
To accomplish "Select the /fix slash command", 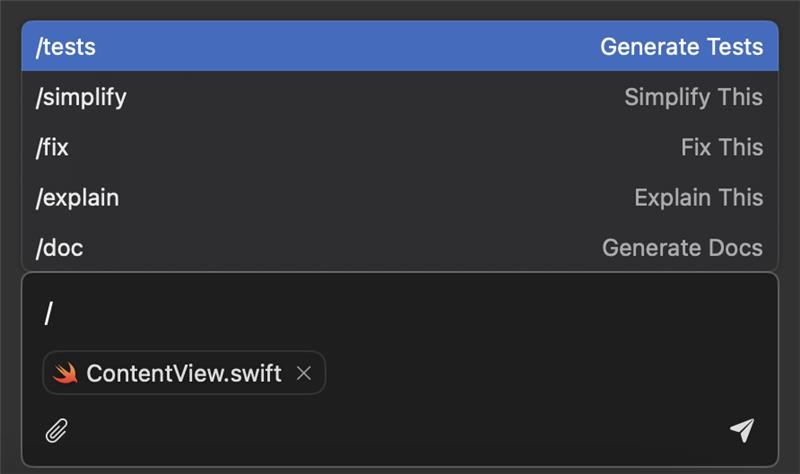I will (52, 147).
